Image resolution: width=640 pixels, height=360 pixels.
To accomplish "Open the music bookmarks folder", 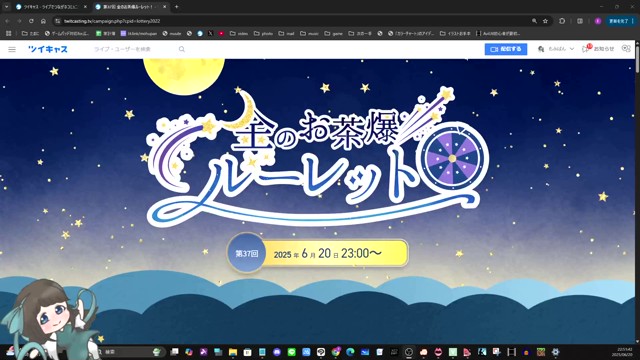I will (309, 33).
